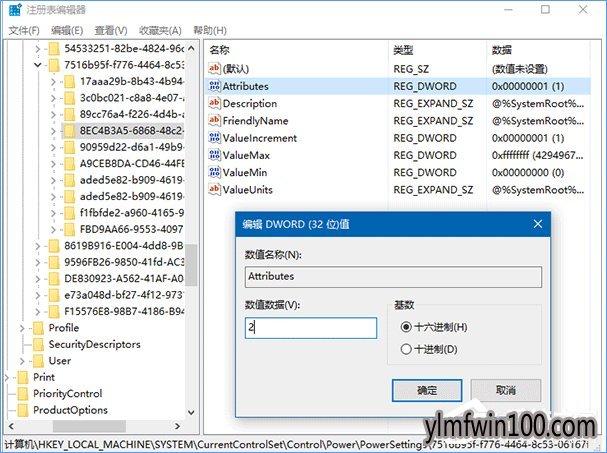The width and height of the screenshot is (607, 453).
Task: Select the 十进制(D) decimal radio button
Action: pos(406,349)
